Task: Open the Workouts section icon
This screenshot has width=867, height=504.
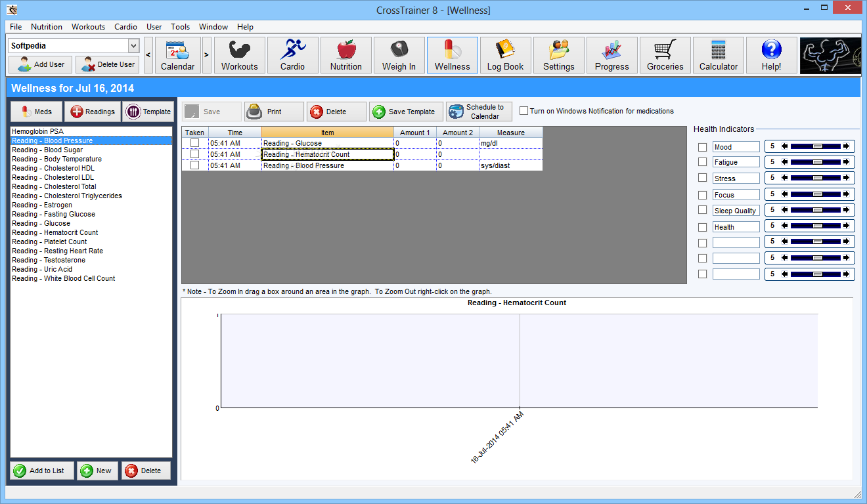Action: coord(240,55)
